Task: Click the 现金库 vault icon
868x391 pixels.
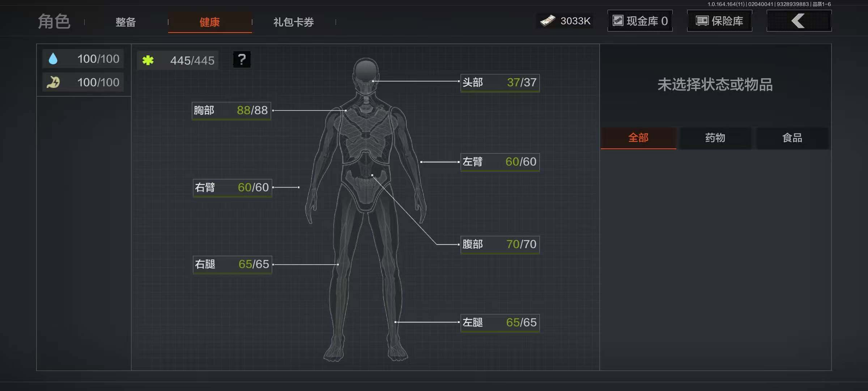Action: [x=618, y=21]
